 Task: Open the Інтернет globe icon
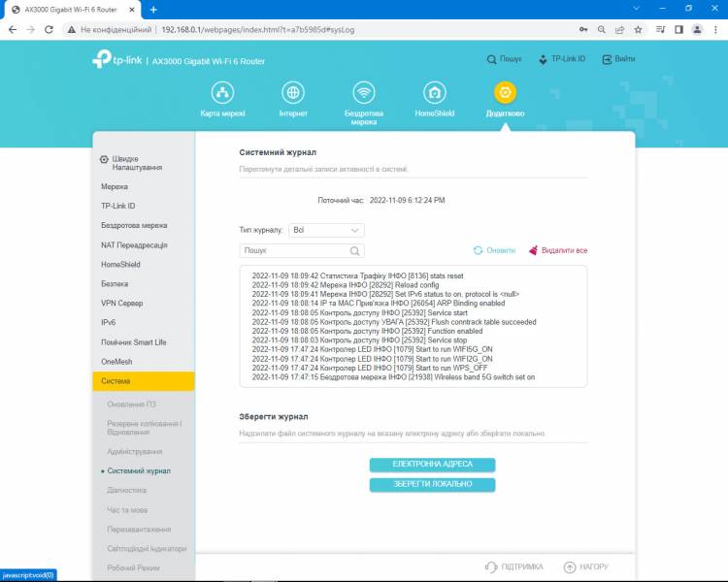pos(293,93)
